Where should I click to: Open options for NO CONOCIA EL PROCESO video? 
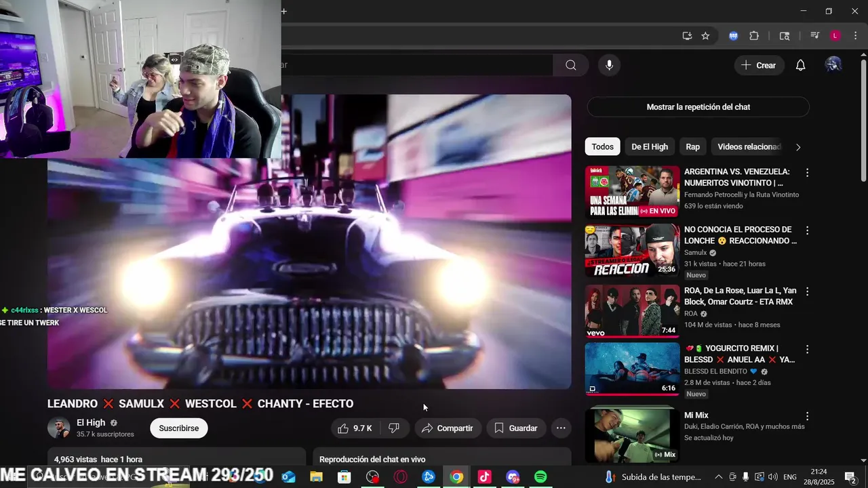[x=807, y=230]
